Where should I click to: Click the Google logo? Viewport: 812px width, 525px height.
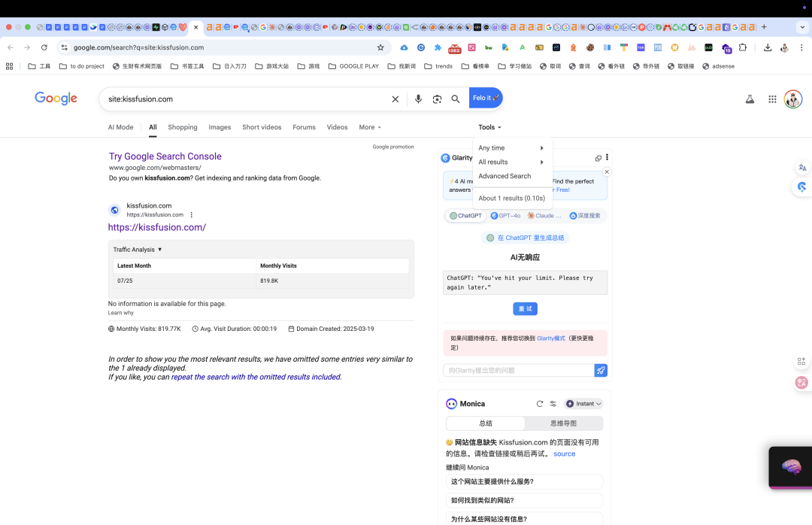[56, 98]
